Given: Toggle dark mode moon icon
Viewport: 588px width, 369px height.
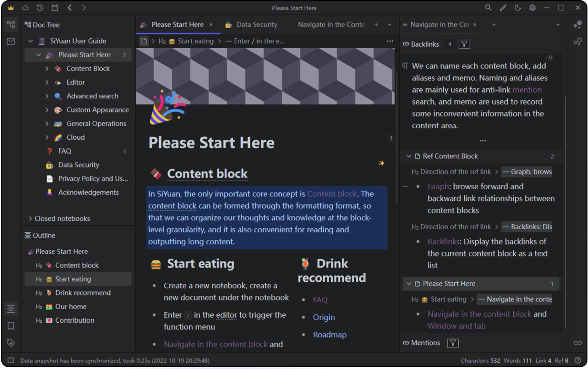Looking at the screenshot, I should (518, 8).
